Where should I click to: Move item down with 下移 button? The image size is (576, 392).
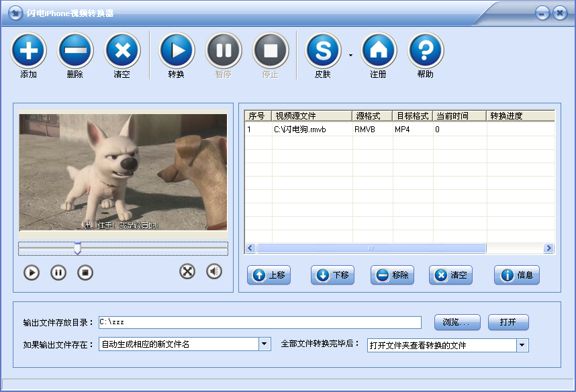click(332, 275)
